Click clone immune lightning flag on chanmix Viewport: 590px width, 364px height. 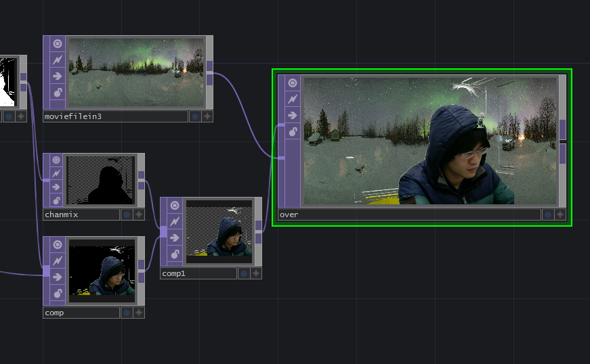[x=57, y=174]
